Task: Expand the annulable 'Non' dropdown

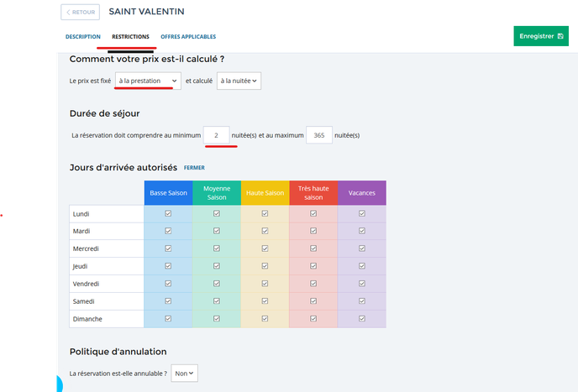Action: point(184,374)
